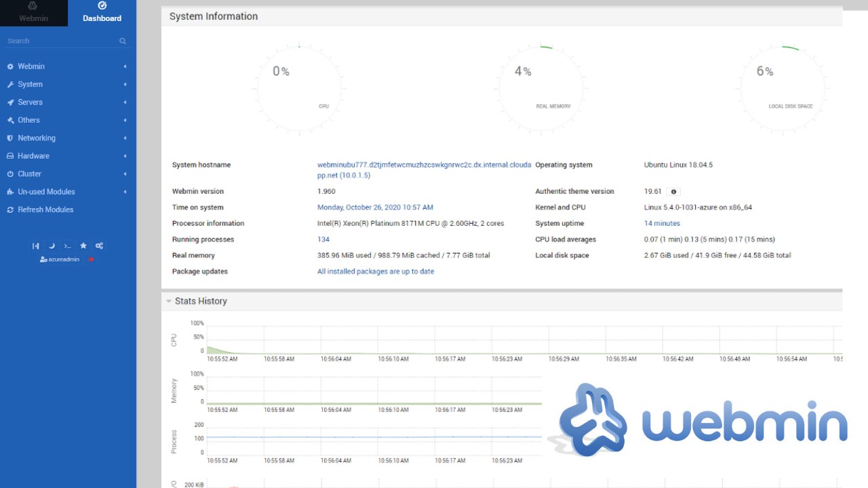
Task: Click the wrench icon beside System
Action: click(10, 84)
